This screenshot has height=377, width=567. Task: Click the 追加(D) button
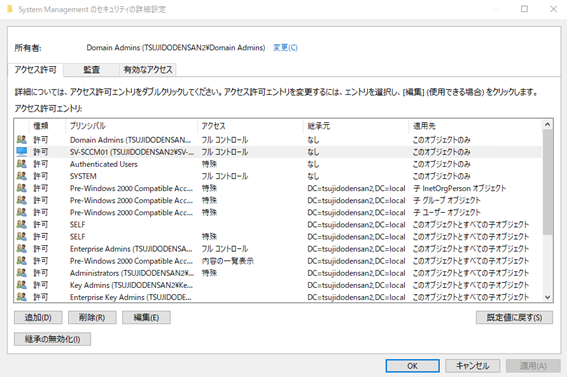point(38,318)
